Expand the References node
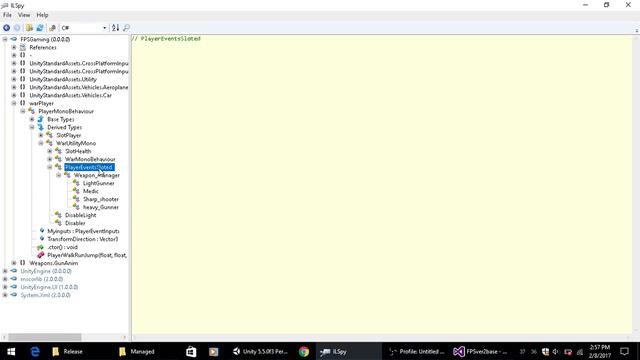The width and height of the screenshot is (640, 360). 14,47
